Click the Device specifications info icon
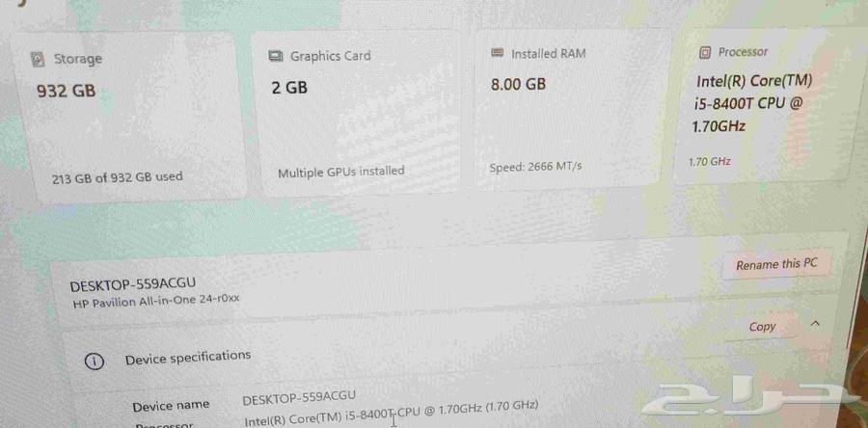Screen dimensions: 868x428 click(95, 361)
